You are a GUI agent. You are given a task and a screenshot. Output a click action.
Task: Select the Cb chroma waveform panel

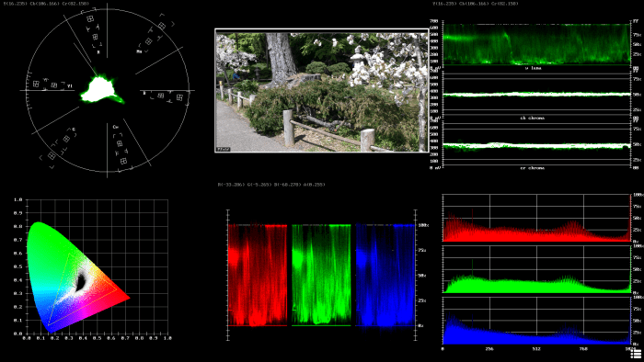536,95
